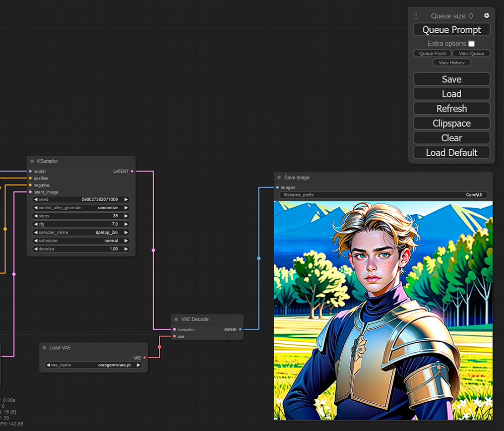
Task: Click the generated knight image preview
Action: pos(383,310)
